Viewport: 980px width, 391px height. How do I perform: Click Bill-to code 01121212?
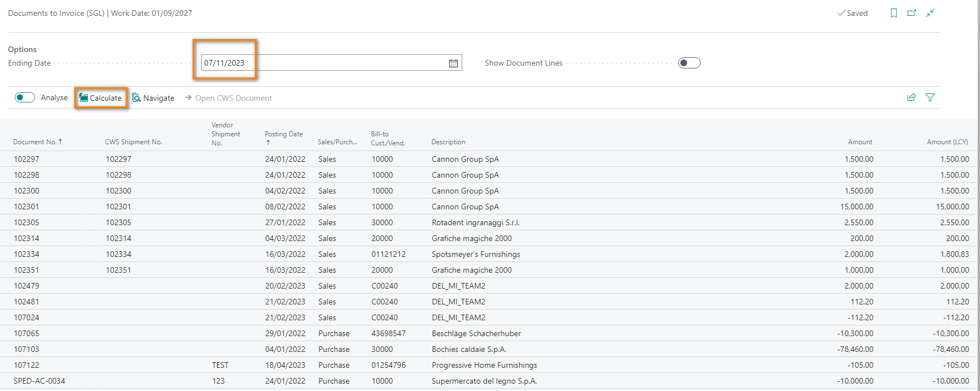(x=389, y=254)
